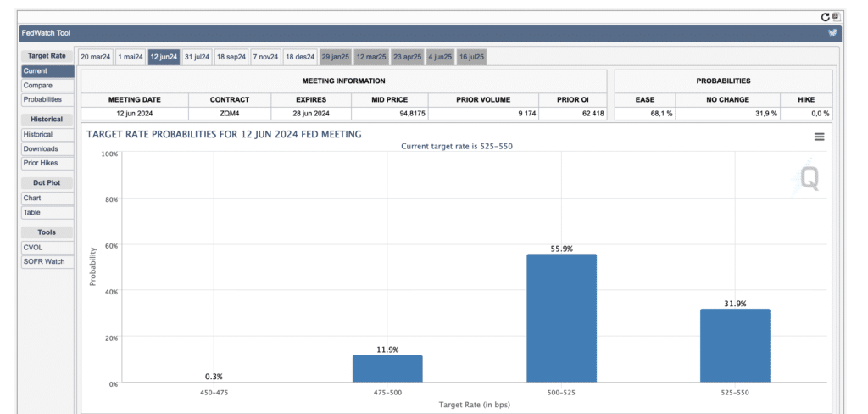Select the 12 mar25 meeting tab
Viewport: 868px width, 414px height.
371,57
